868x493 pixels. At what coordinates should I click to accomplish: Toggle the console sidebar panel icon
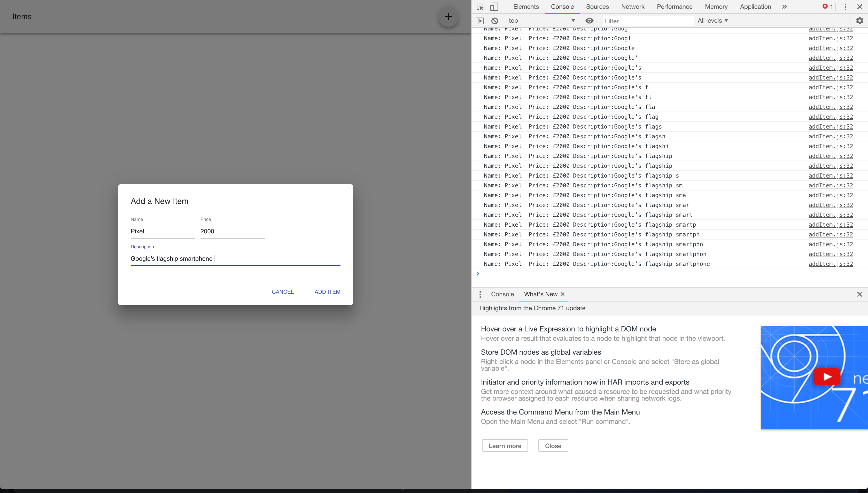pos(480,21)
